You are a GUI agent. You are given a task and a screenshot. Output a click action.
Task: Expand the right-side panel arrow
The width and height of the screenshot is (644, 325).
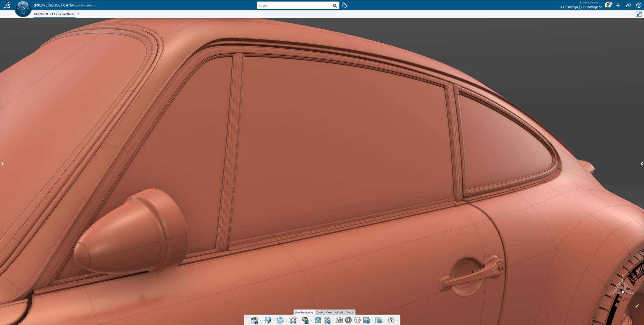pyautogui.click(x=642, y=164)
